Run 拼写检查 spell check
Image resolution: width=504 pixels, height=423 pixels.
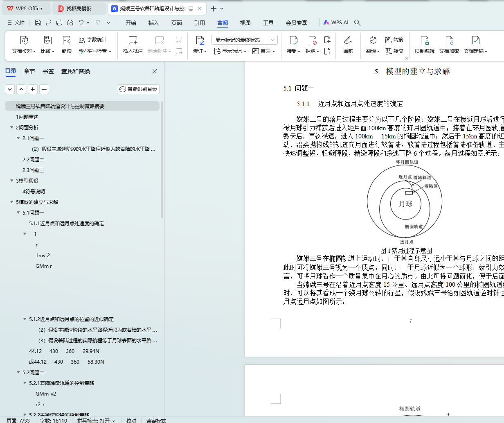pos(95,51)
